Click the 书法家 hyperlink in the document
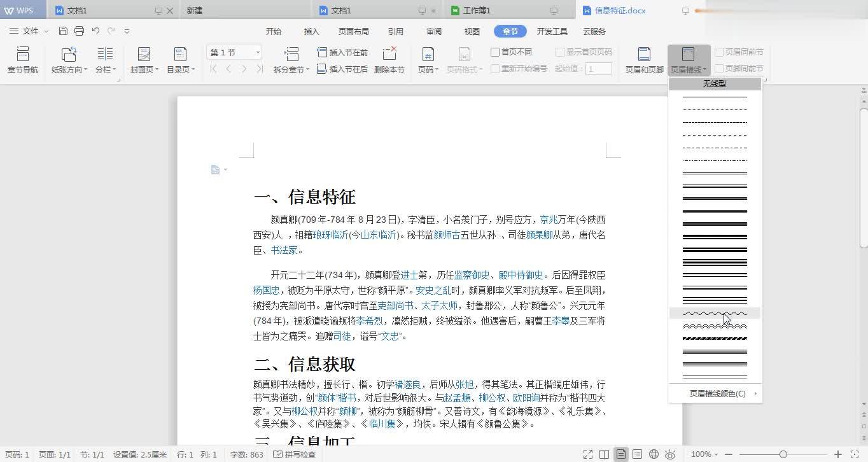 pyautogui.click(x=283, y=250)
